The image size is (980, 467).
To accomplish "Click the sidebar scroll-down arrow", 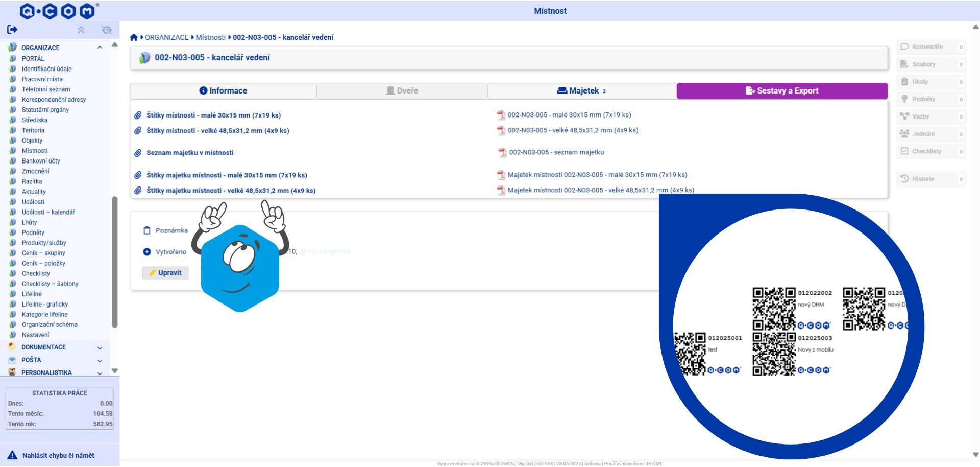I will (x=115, y=371).
